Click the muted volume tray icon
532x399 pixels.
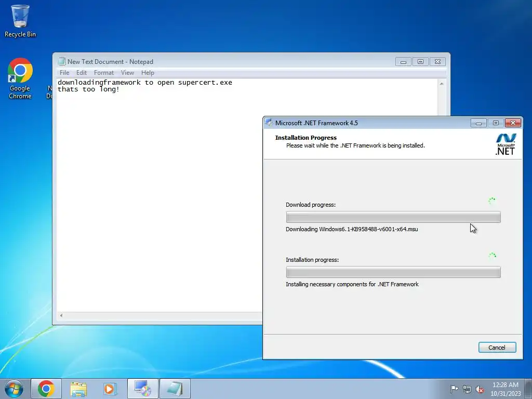(480, 389)
